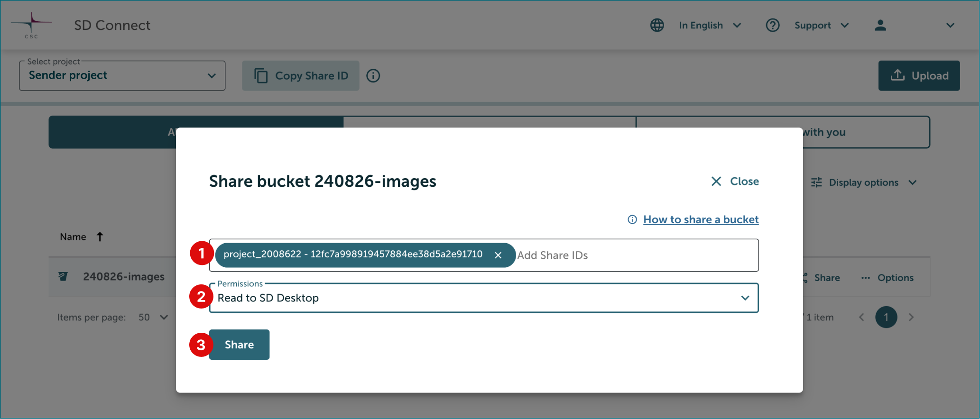Go to the previous page arrow
Viewport: 980px width, 419px height.
click(861, 317)
